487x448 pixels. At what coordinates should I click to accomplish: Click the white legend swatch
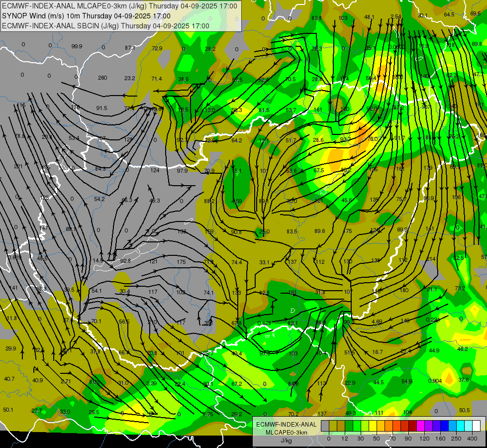tap(476, 426)
